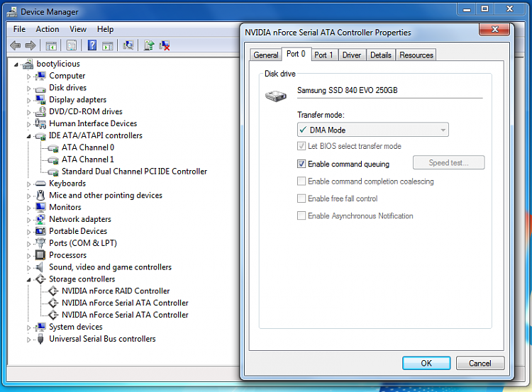
Task: Collapse the IDE ATA/ATAPI controllers node
Action: [x=28, y=136]
